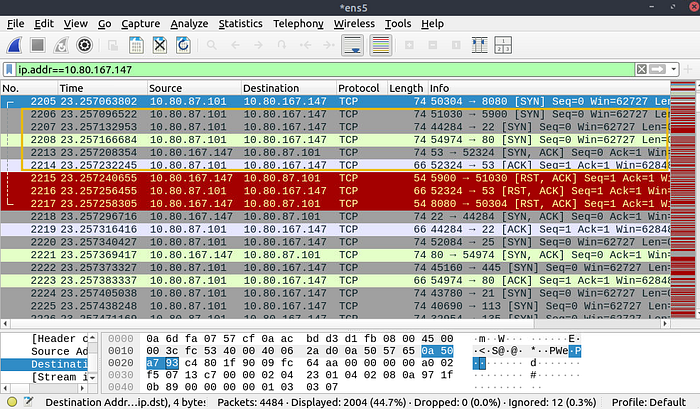Zoom in the main window text

click(409, 45)
